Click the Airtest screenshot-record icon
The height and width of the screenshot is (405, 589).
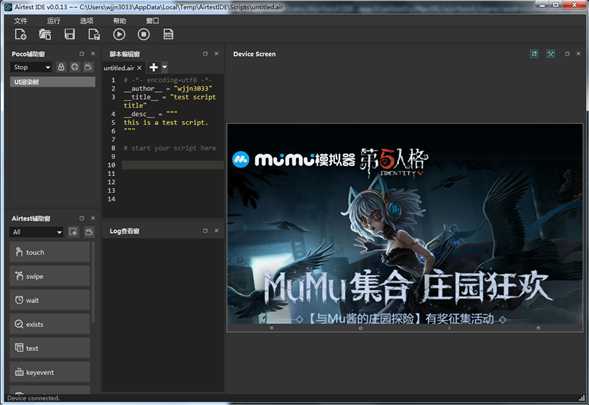tap(73, 232)
